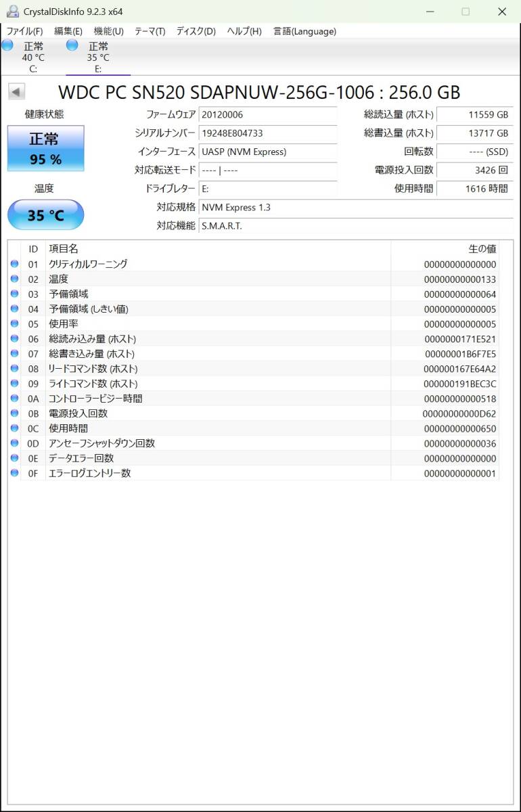Select the リードコマンド数 (ホスト) row
This screenshot has width=521, height=812.
(254, 368)
